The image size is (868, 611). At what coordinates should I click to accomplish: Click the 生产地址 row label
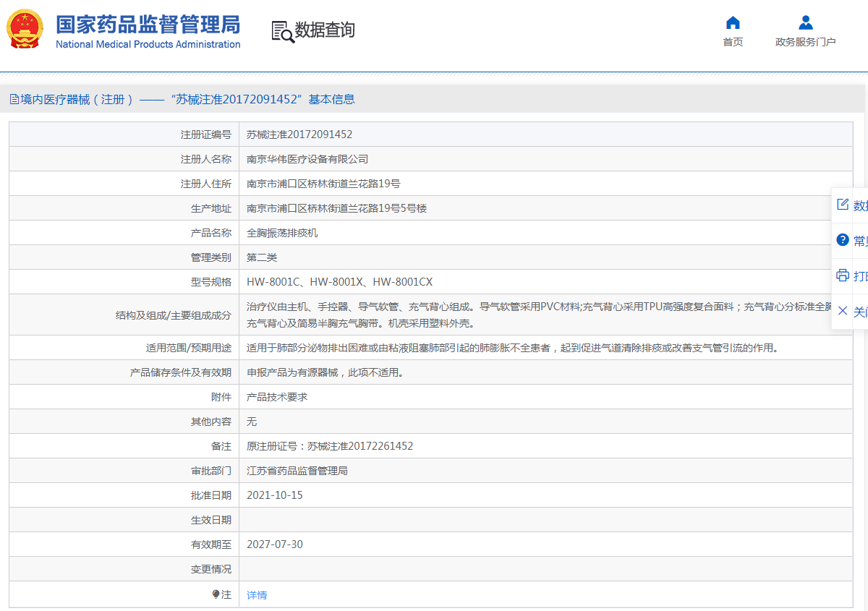[211, 208]
